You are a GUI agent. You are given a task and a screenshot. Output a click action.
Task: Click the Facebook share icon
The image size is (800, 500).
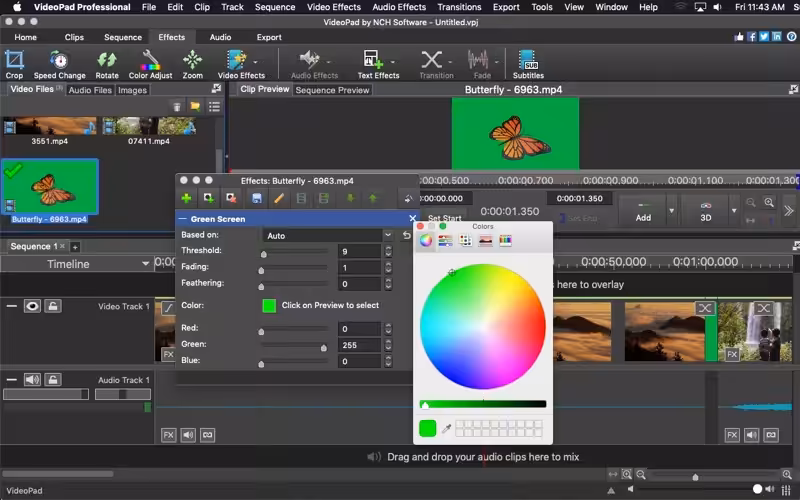pyautogui.click(x=752, y=37)
